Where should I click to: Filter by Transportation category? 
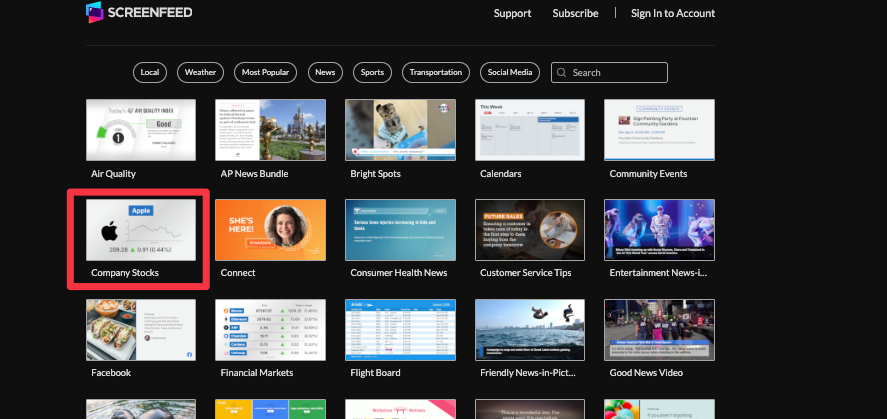click(x=436, y=72)
